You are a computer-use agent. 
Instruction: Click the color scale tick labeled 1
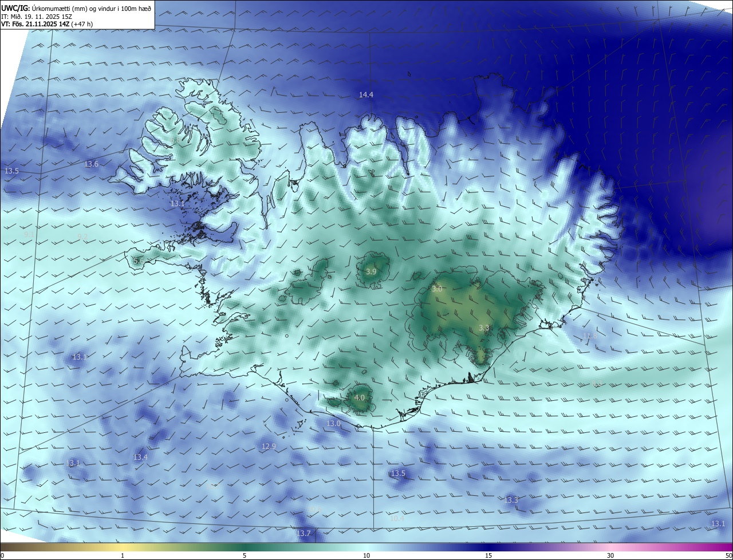pyautogui.click(x=123, y=556)
